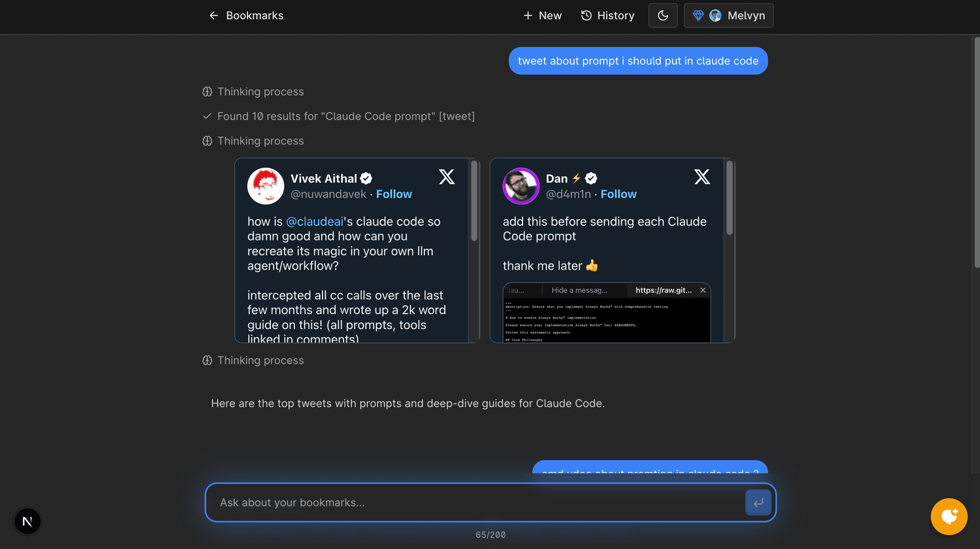Click Vivek Aithal's profile avatar

(266, 186)
